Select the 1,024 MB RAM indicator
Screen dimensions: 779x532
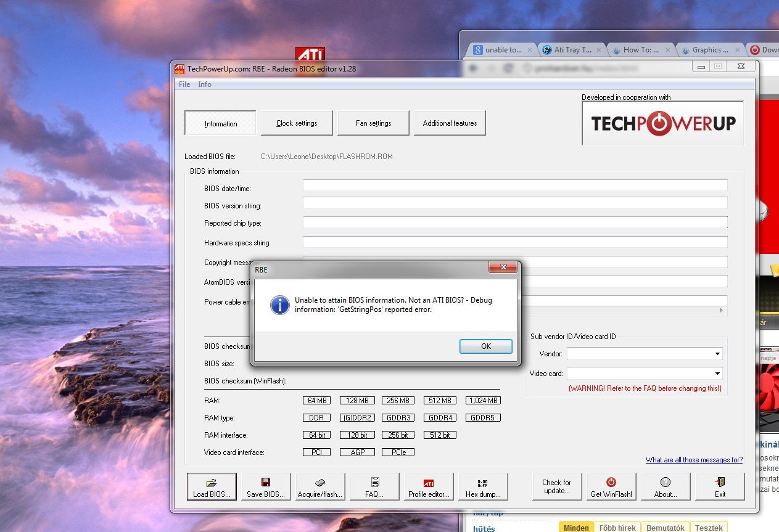(483, 400)
